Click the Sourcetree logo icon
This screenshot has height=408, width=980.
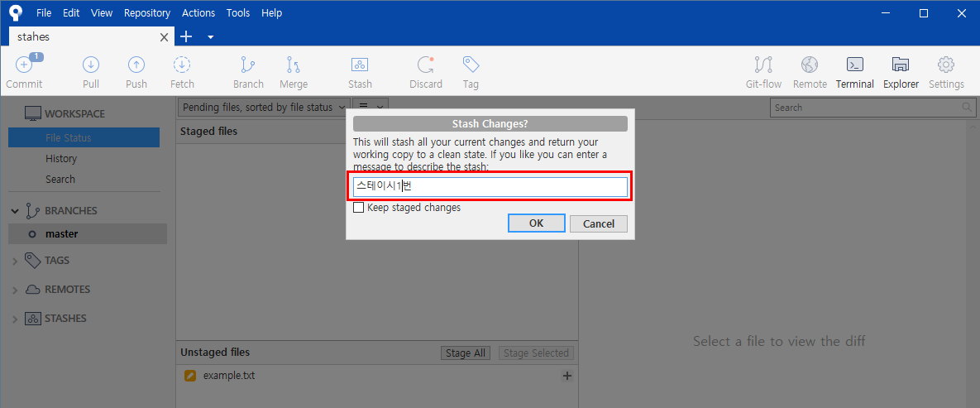pos(16,12)
